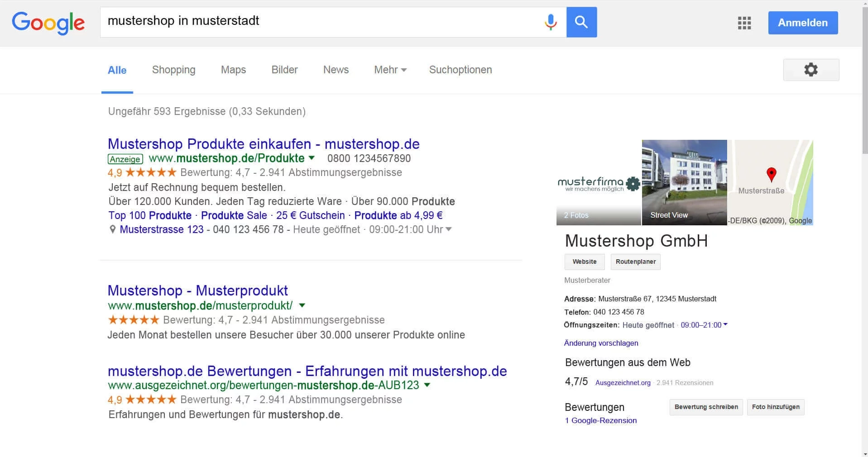
Task: Expand the Mehr dropdown menu
Action: click(x=390, y=70)
